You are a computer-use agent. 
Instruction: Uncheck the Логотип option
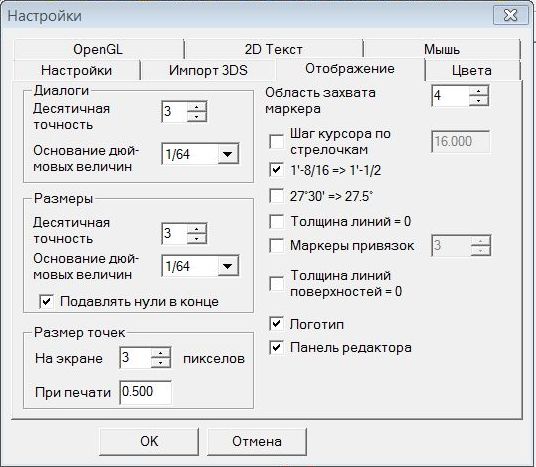277,324
